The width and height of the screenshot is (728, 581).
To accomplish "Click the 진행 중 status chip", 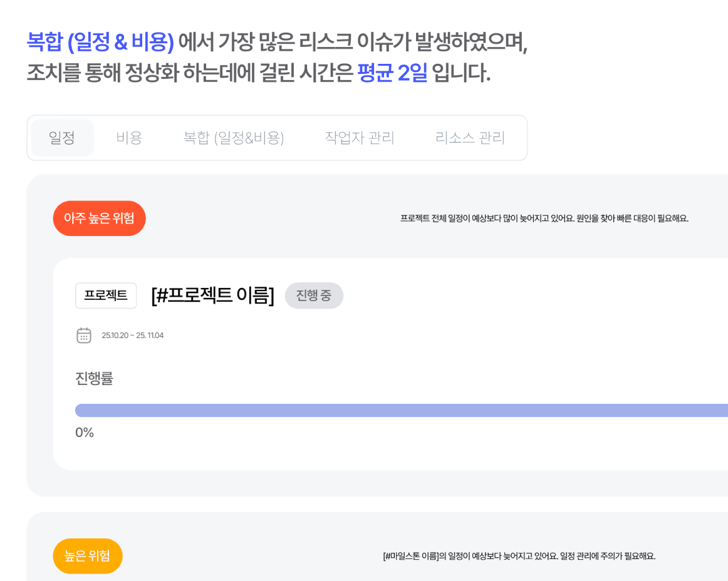I will pos(314,296).
